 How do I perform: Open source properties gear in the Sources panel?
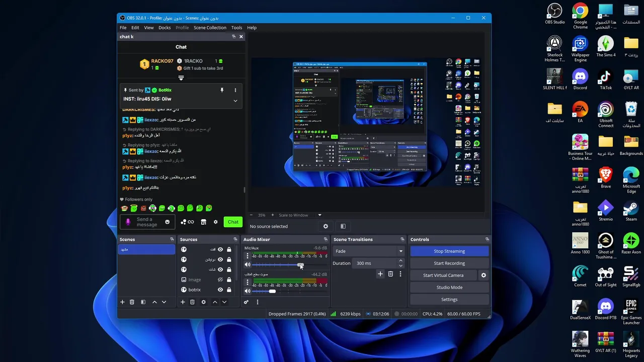203,302
